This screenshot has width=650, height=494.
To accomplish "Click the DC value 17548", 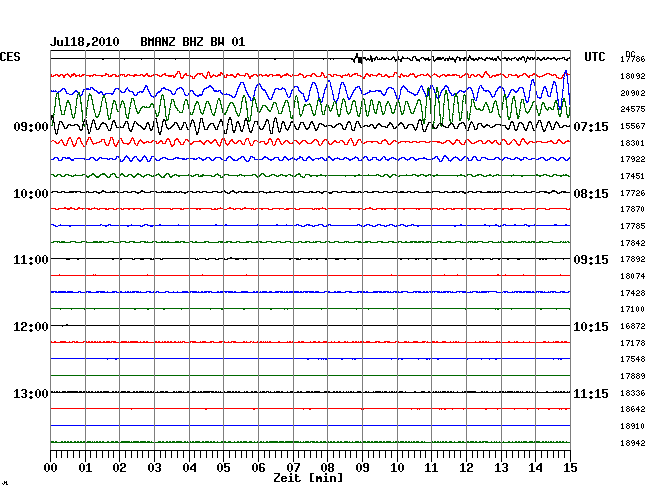I will [x=633, y=360].
